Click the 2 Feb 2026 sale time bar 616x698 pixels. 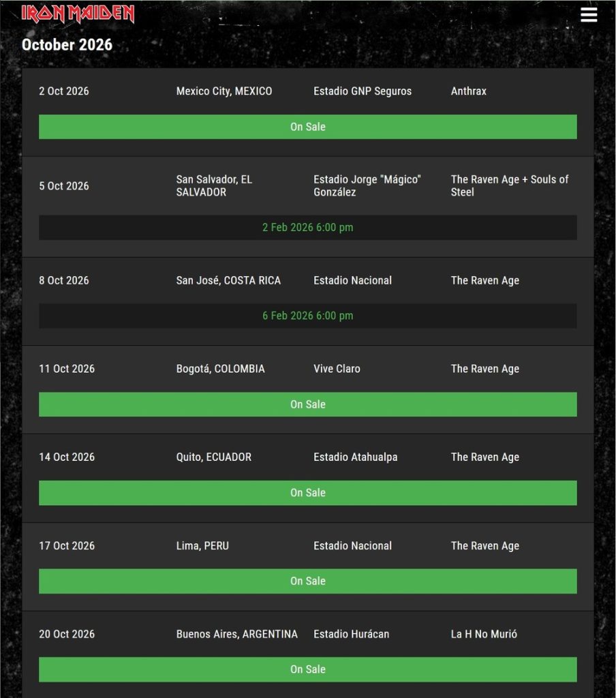point(308,228)
